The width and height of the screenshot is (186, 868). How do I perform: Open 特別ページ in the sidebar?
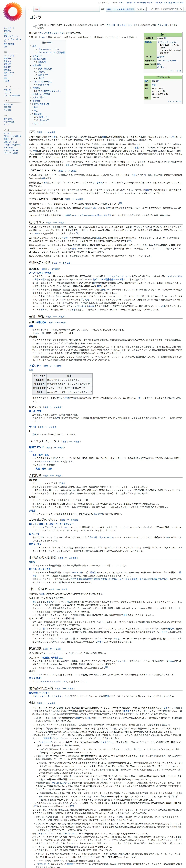(8, 139)
